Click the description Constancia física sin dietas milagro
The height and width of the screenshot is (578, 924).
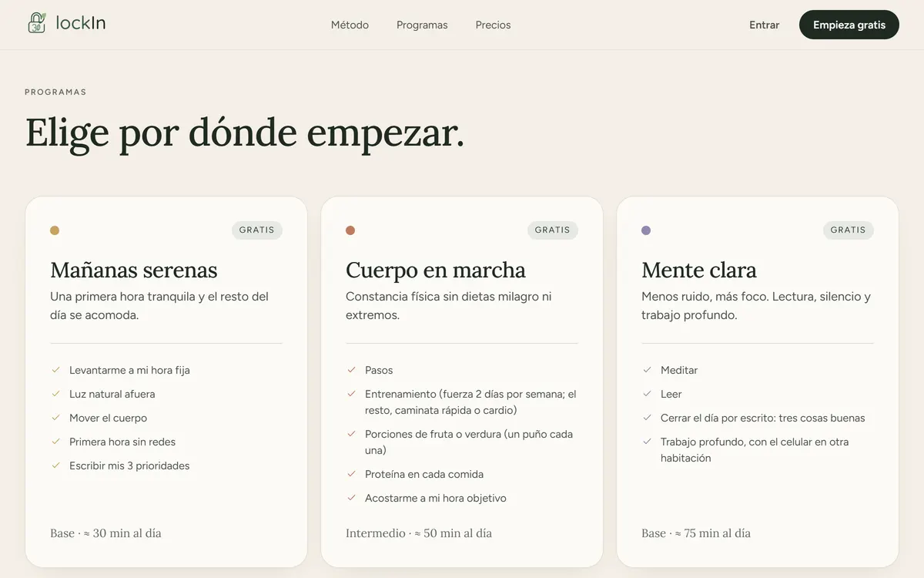pos(449,306)
